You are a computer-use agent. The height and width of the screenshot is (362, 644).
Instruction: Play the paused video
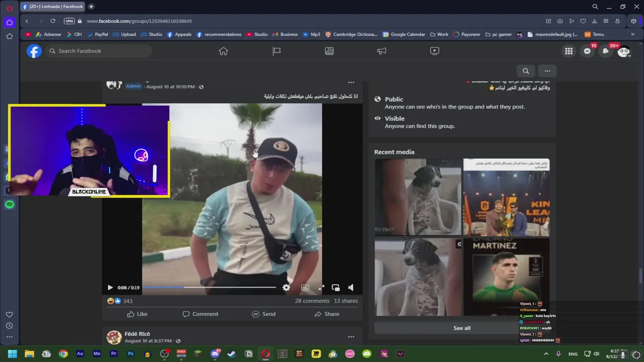(x=110, y=288)
